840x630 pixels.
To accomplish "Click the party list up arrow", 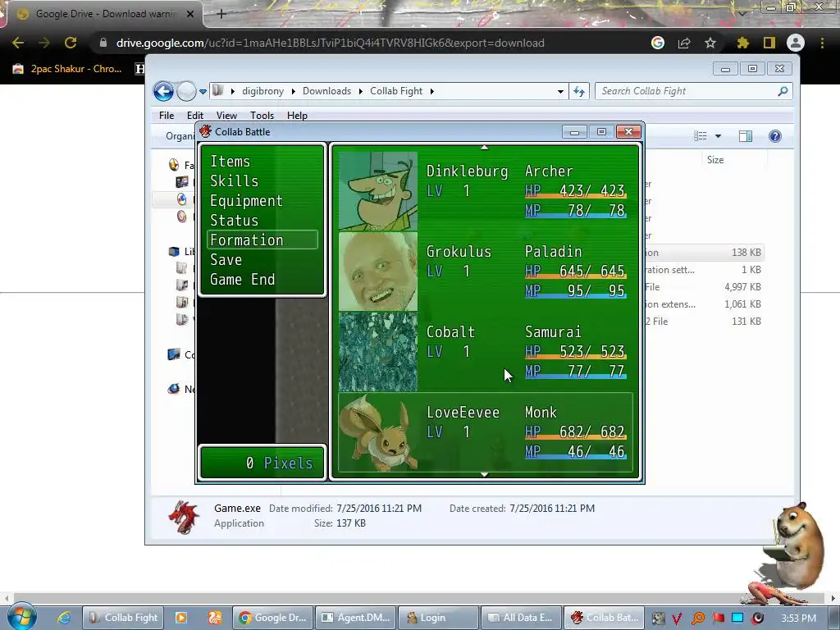I will (x=484, y=148).
